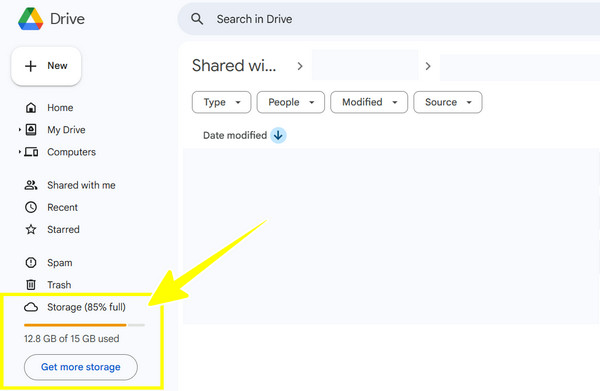Click the search magnifier icon

click(197, 19)
